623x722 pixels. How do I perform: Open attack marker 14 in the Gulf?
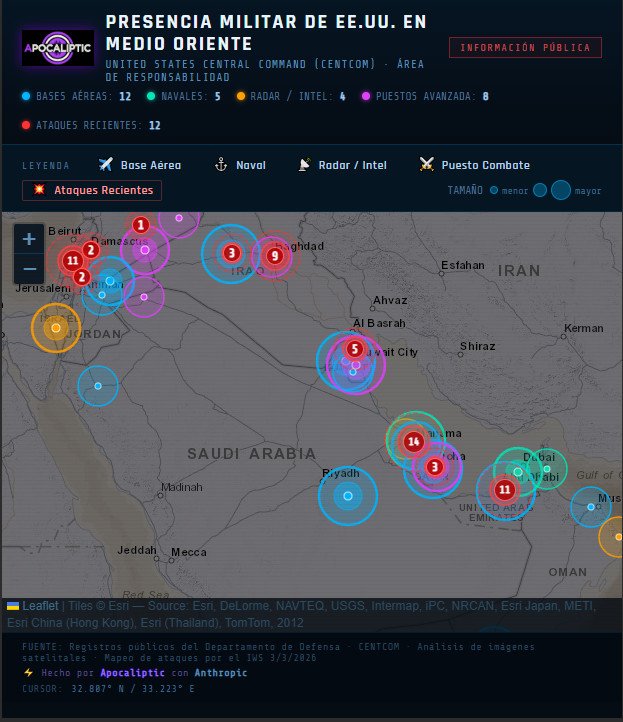(413, 442)
